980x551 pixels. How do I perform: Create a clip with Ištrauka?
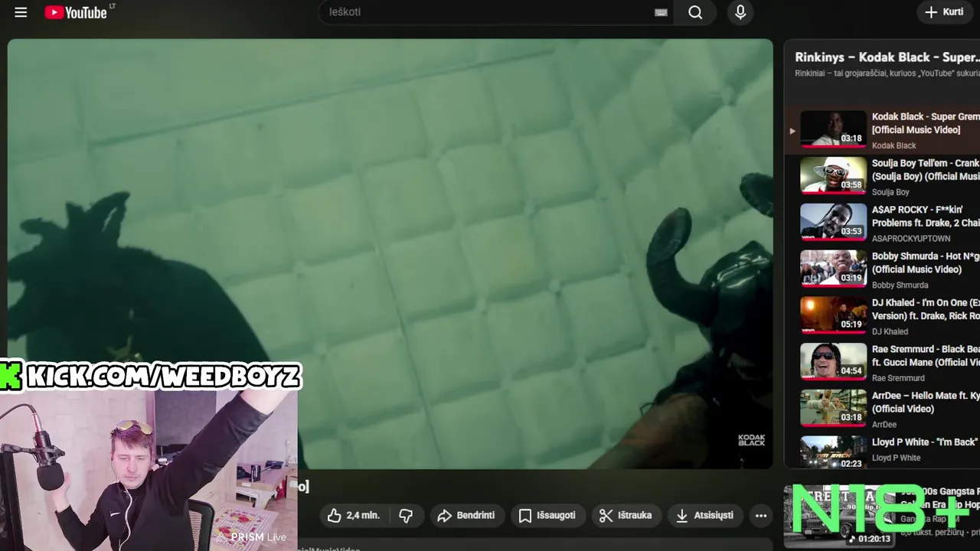(626, 516)
